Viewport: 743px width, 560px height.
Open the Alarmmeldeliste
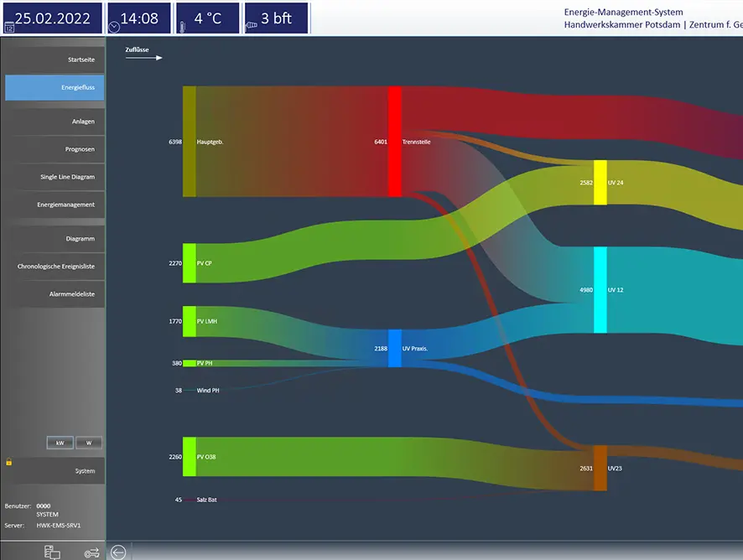(55, 294)
